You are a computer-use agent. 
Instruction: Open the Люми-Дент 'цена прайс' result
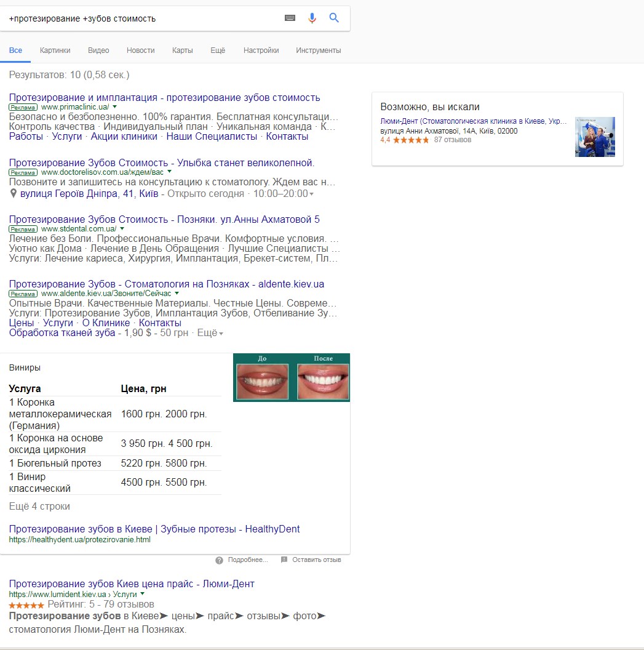pos(132,584)
